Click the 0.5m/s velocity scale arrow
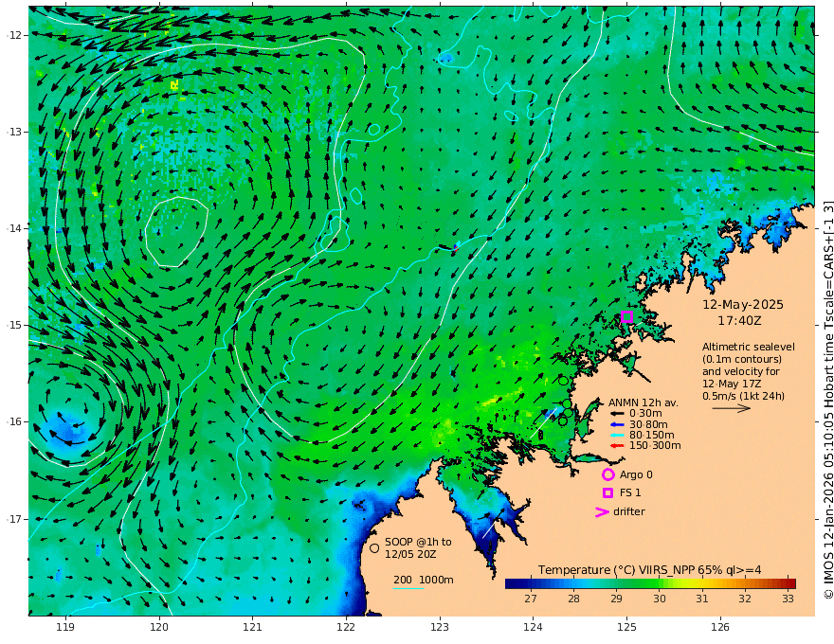The height and width of the screenshot is (644, 834). coord(732,408)
